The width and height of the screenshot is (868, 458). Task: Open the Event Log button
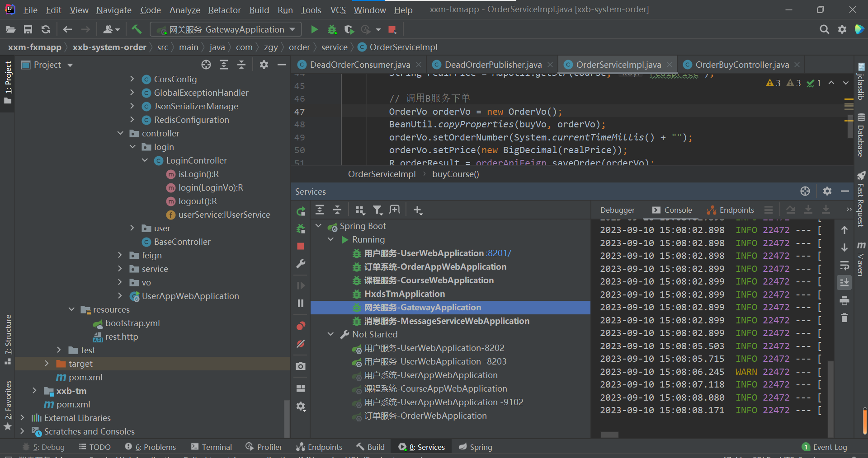[x=825, y=447]
